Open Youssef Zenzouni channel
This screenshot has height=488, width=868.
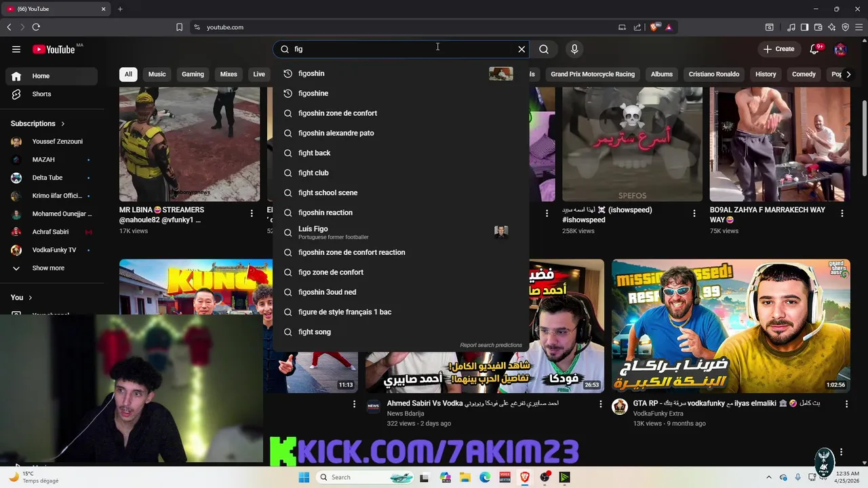(53, 142)
